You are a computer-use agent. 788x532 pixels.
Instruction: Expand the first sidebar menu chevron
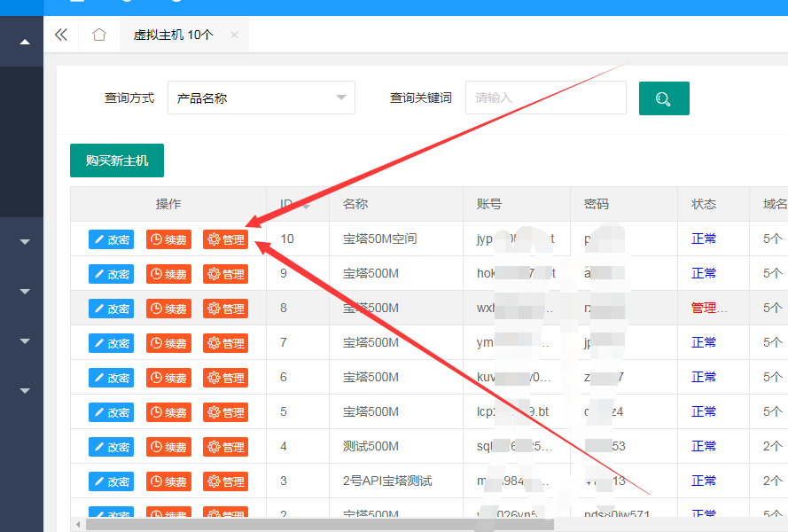24,240
